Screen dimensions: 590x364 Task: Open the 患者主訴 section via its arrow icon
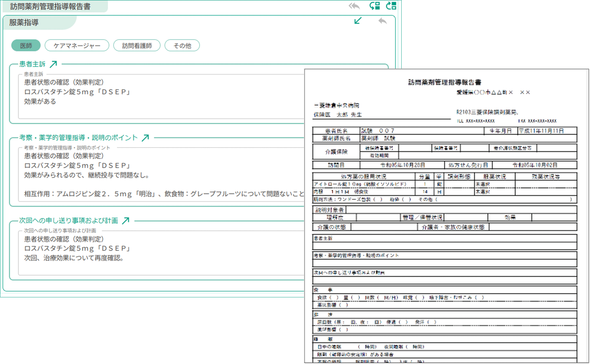tap(54, 64)
